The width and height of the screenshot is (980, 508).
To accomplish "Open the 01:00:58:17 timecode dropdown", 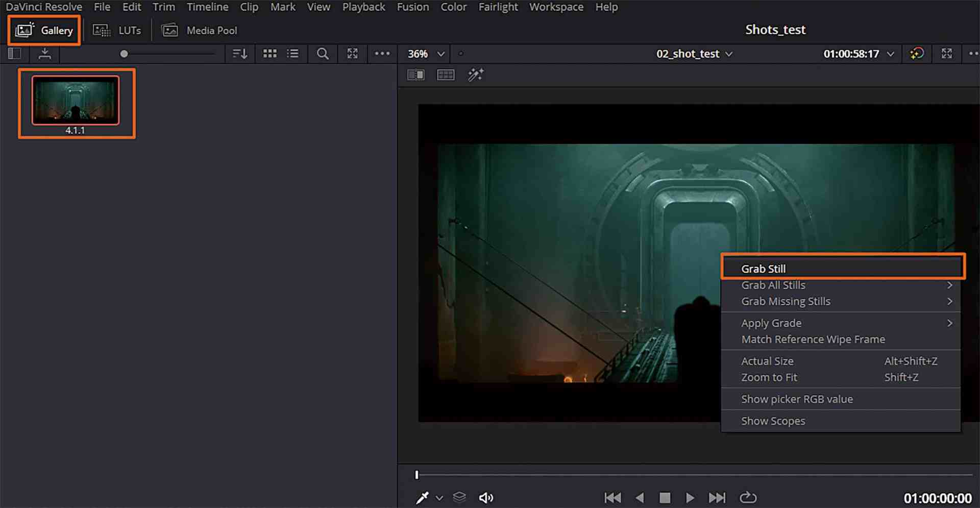I will pyautogui.click(x=859, y=54).
